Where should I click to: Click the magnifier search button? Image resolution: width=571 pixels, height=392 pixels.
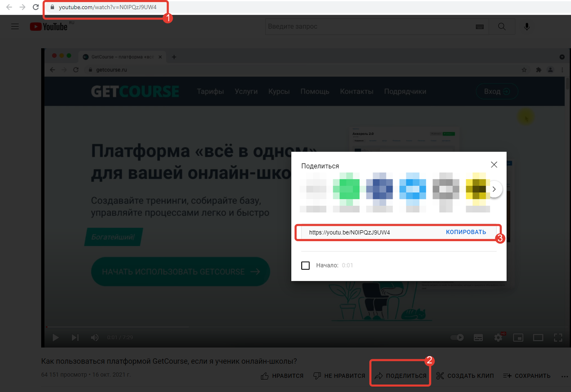(x=502, y=27)
